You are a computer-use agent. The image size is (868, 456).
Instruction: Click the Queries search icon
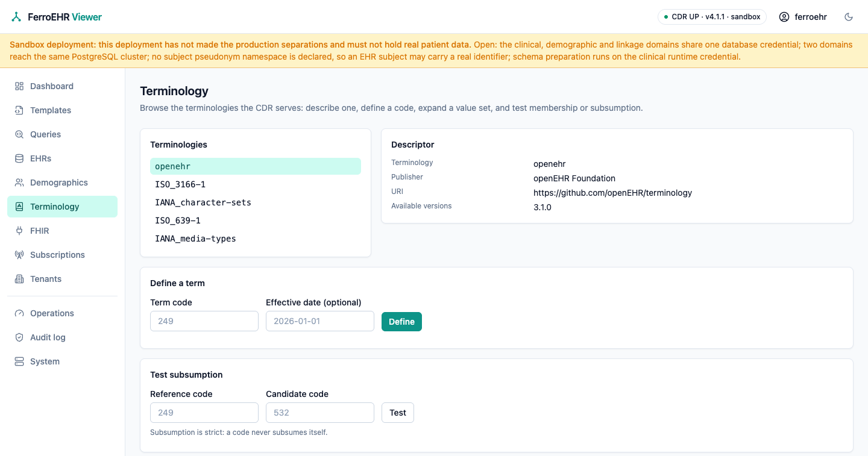pyautogui.click(x=19, y=134)
